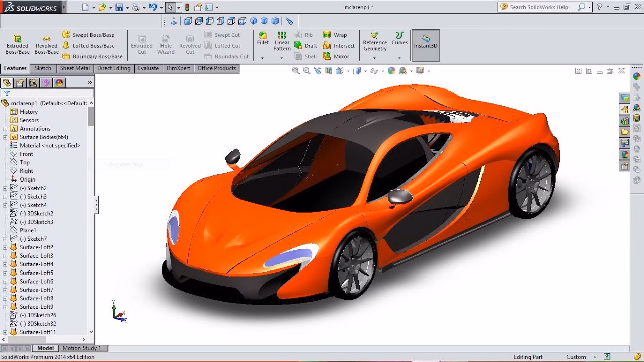Screen dimensions: 644x362
Task: Open the Hole Wizard tool
Action: [x=166, y=44]
